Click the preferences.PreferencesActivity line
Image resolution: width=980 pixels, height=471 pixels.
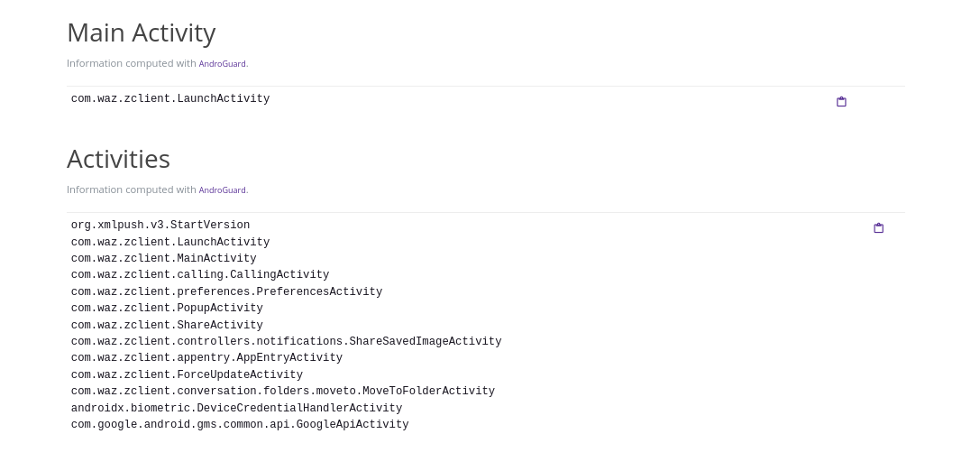(226, 292)
